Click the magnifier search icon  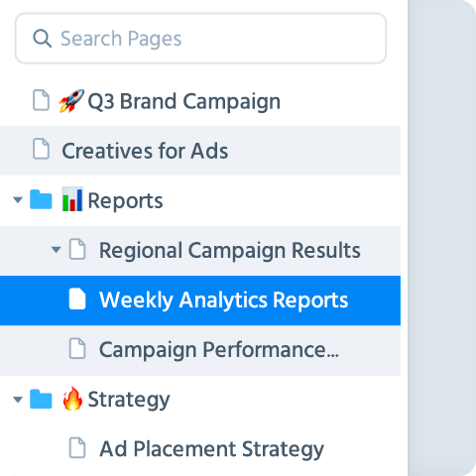42,39
